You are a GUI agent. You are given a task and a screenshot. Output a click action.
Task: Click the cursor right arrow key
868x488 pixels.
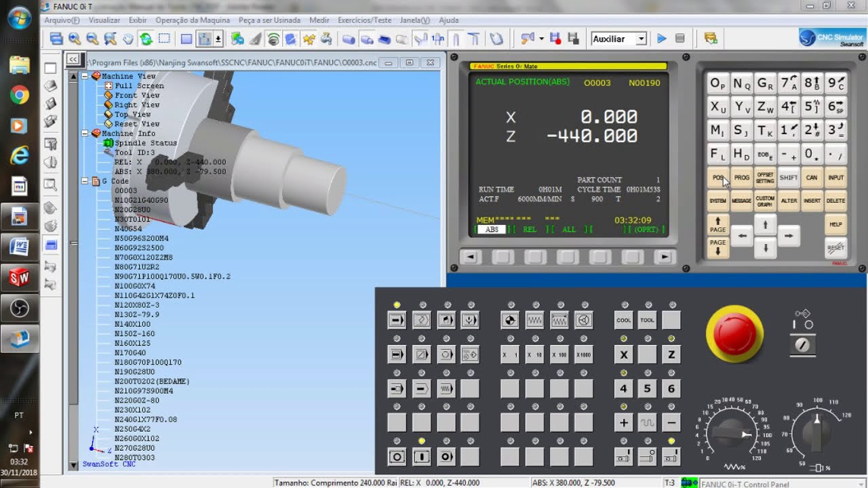point(789,236)
